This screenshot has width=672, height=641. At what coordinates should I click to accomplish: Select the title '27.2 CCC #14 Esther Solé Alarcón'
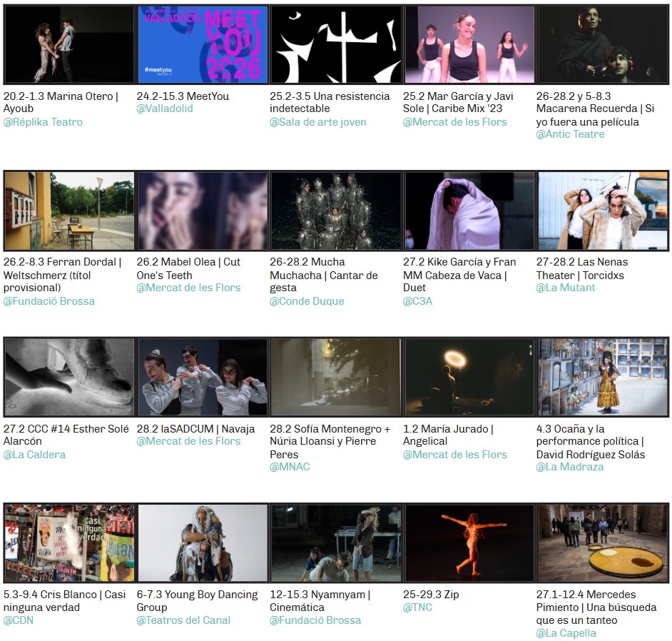(x=66, y=435)
